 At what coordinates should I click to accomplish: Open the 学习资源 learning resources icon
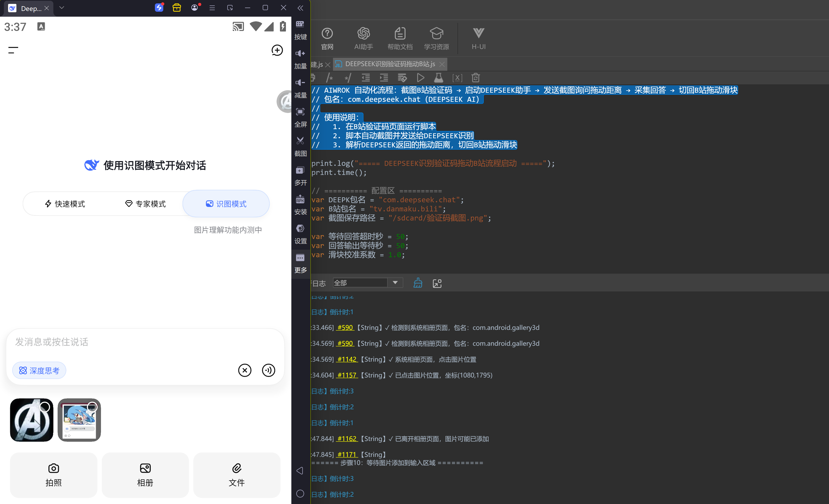436,38
